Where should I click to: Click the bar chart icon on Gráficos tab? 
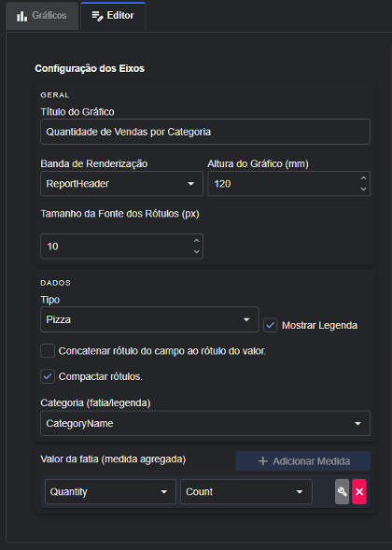[21, 16]
